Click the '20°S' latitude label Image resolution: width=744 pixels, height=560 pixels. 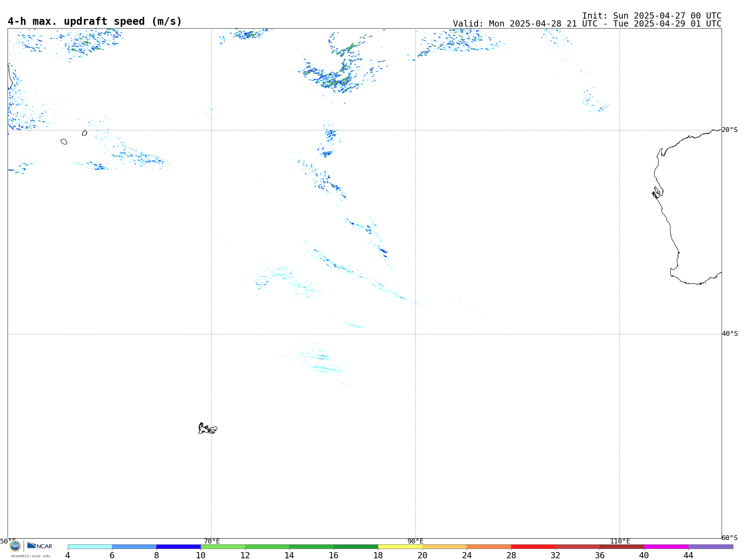coord(730,130)
